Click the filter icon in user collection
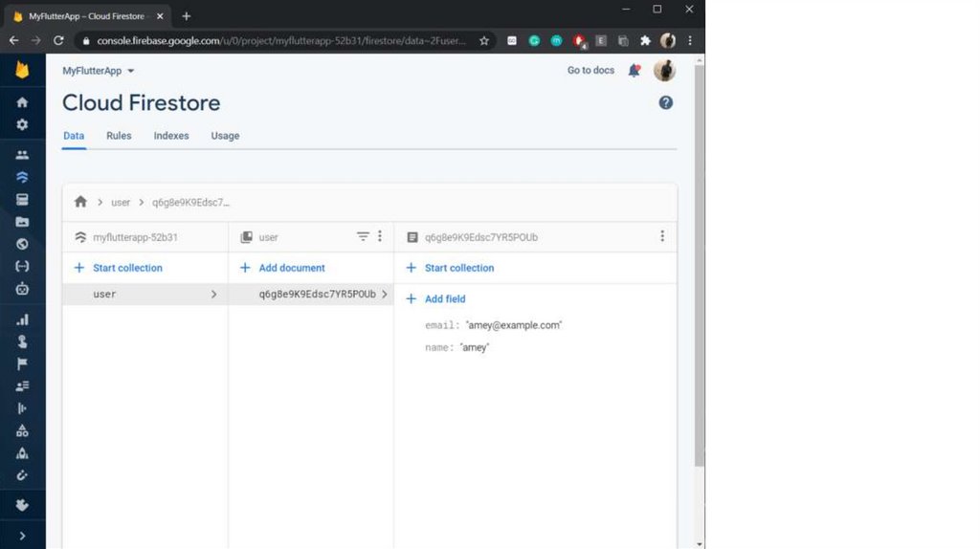The height and width of the screenshot is (549, 980). coord(363,236)
